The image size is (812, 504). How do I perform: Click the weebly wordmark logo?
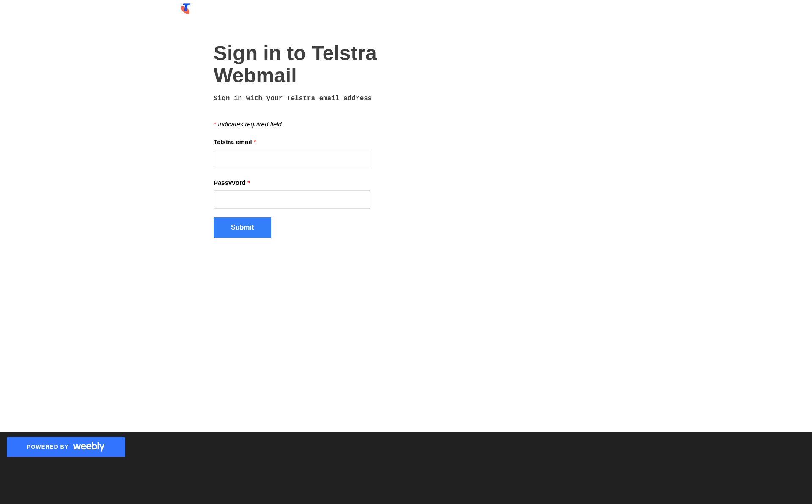(88, 446)
